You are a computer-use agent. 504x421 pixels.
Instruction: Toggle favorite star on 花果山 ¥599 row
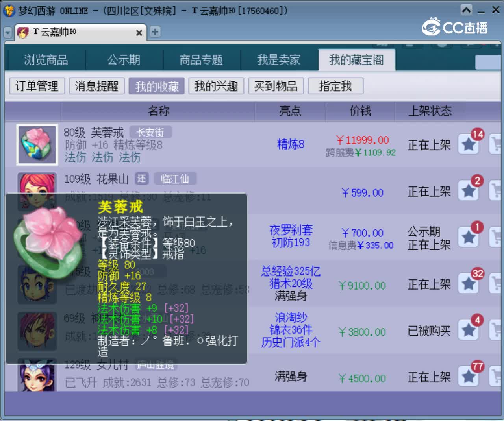pyautogui.click(x=469, y=191)
